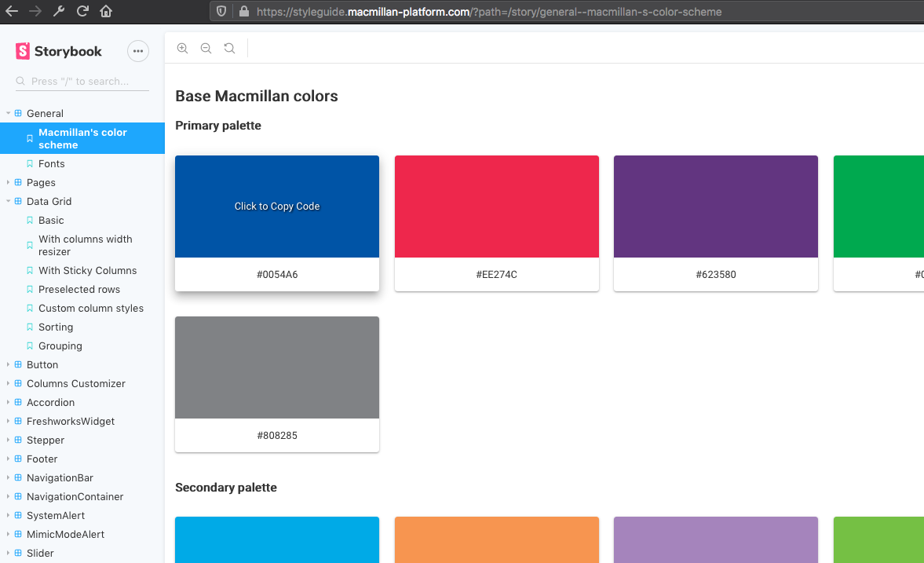Expand the Button group arrow
The width and height of the screenshot is (924, 563).
(9, 364)
